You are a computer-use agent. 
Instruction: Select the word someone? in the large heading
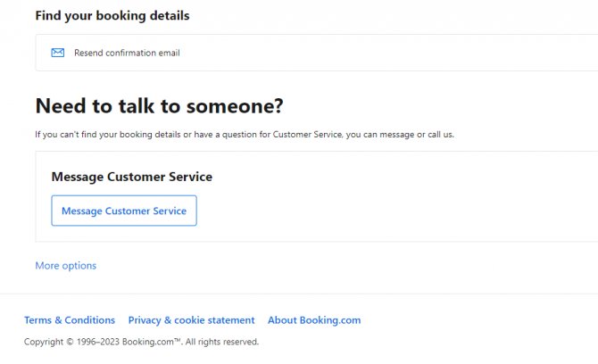[x=235, y=105]
